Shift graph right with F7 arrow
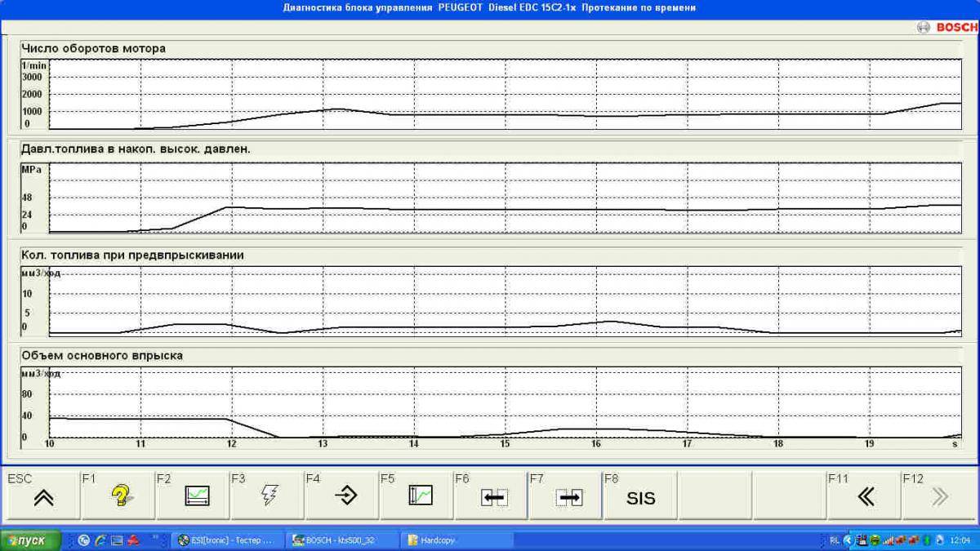Viewport: 980px width, 551px height. point(568,497)
